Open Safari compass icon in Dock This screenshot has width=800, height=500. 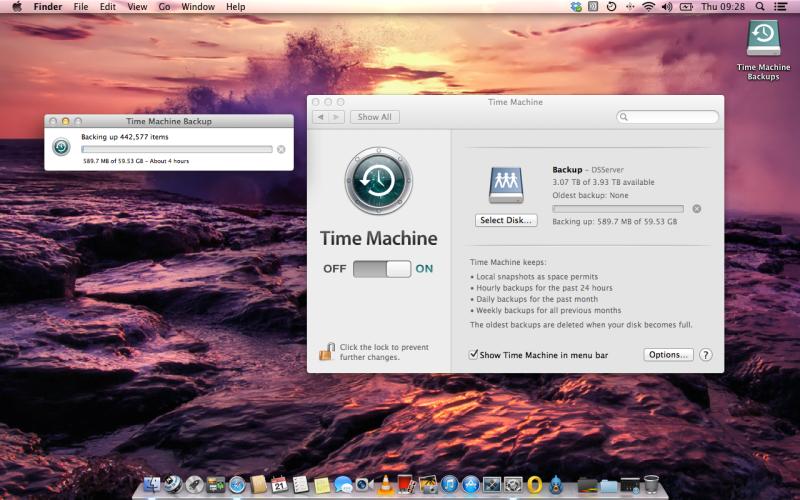pyautogui.click(x=237, y=484)
